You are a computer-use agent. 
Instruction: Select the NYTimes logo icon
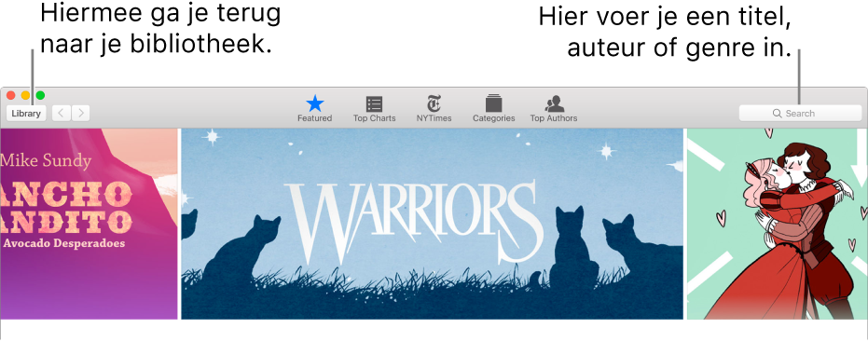(434, 103)
